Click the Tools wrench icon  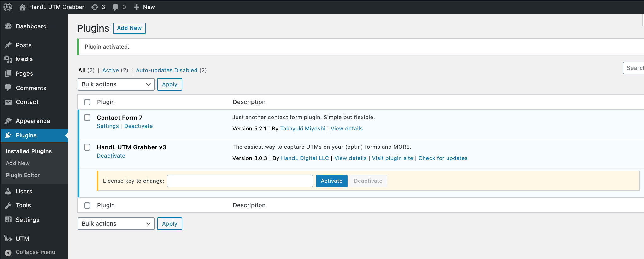pos(9,205)
